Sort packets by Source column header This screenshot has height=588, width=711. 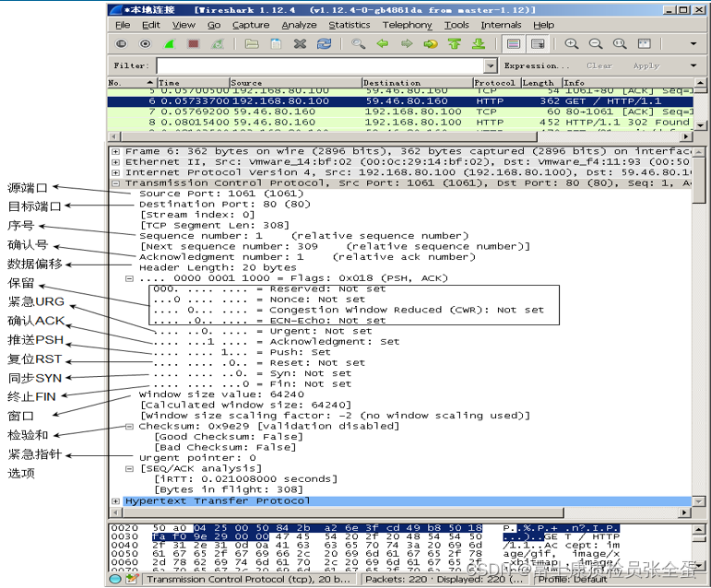click(296, 83)
